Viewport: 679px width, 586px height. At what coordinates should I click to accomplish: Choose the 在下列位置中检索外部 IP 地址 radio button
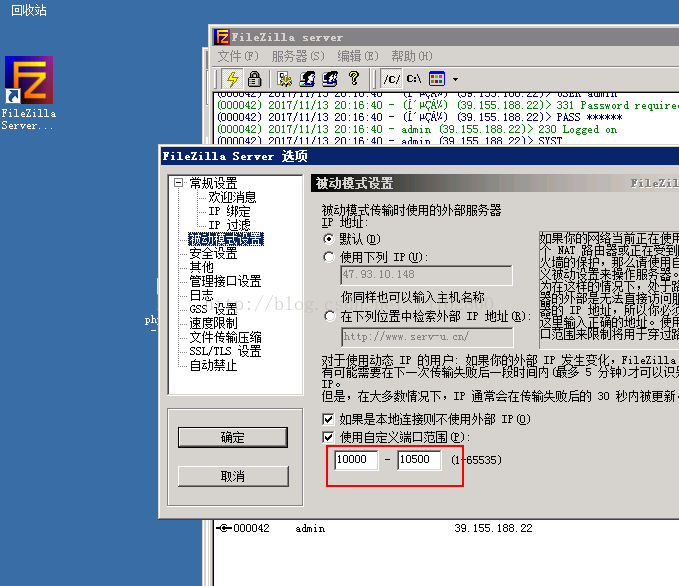pyautogui.click(x=330, y=316)
